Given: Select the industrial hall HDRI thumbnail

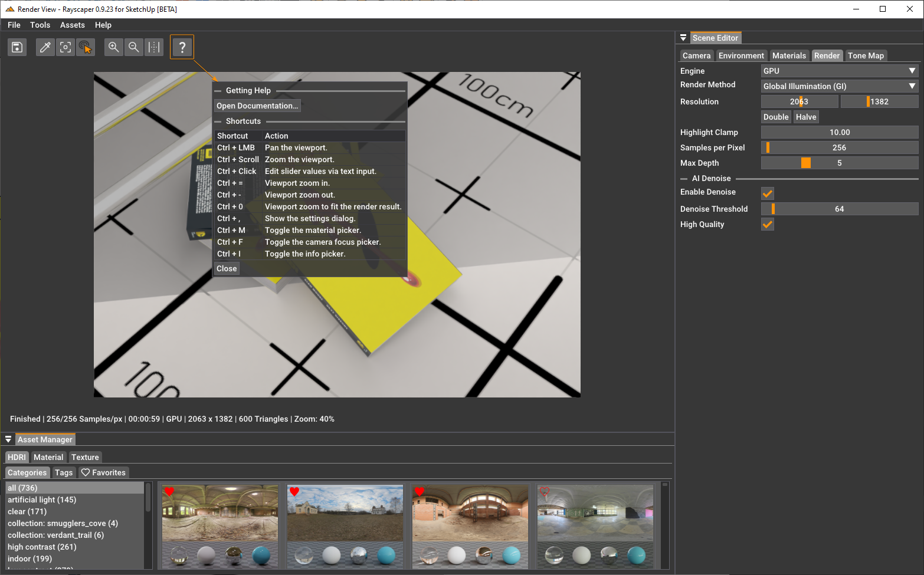Looking at the screenshot, I should pyautogui.click(x=595, y=526).
